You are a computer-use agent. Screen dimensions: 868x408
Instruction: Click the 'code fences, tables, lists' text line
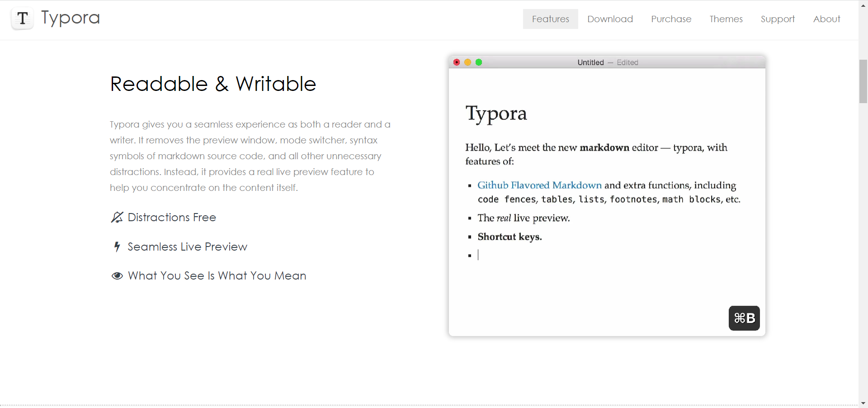pyautogui.click(x=609, y=199)
